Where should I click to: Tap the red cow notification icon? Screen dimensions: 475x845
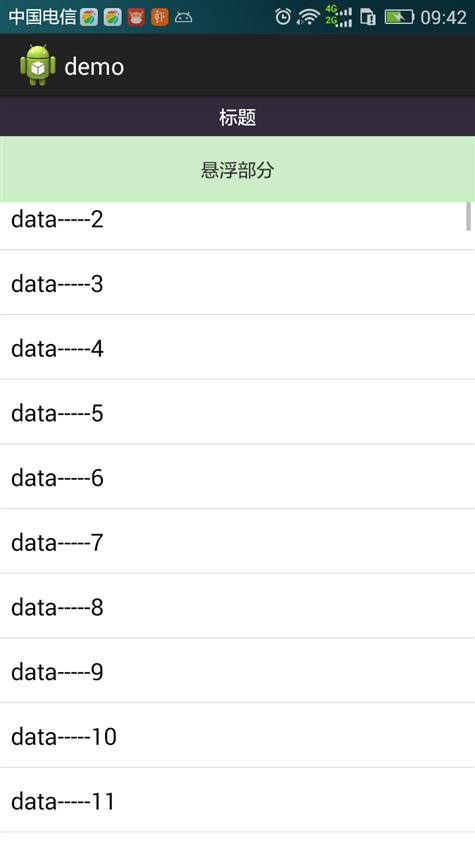coord(136,17)
